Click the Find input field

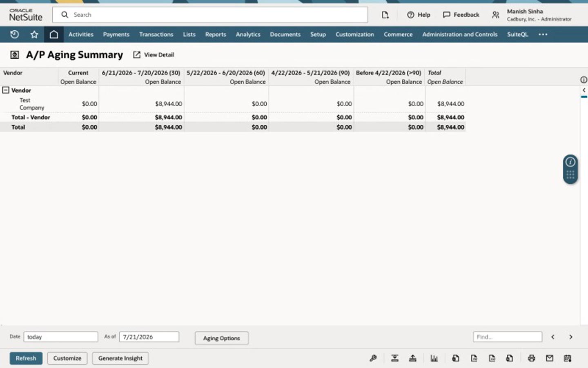(x=508, y=337)
